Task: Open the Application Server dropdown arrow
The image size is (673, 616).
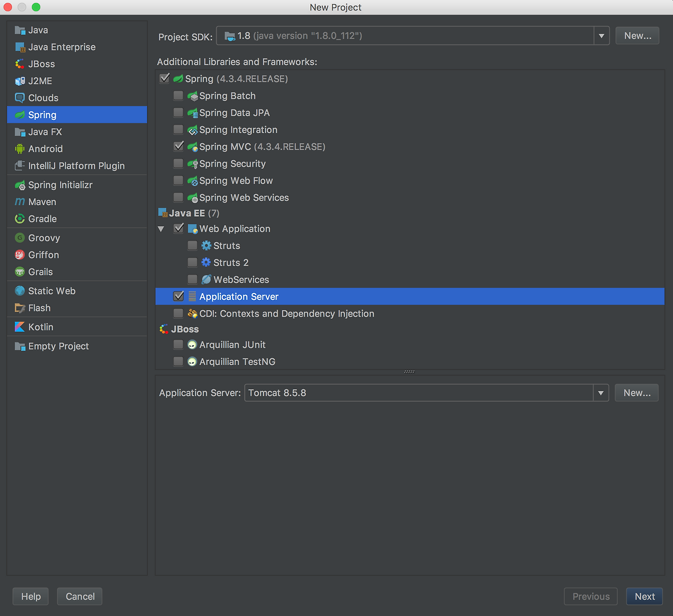Action: (x=601, y=393)
